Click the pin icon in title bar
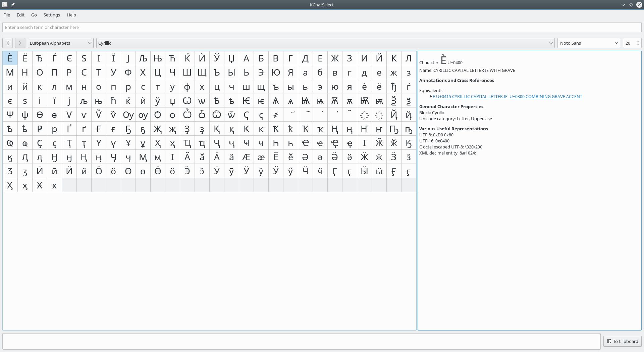644x352 pixels. pyautogui.click(x=13, y=5)
